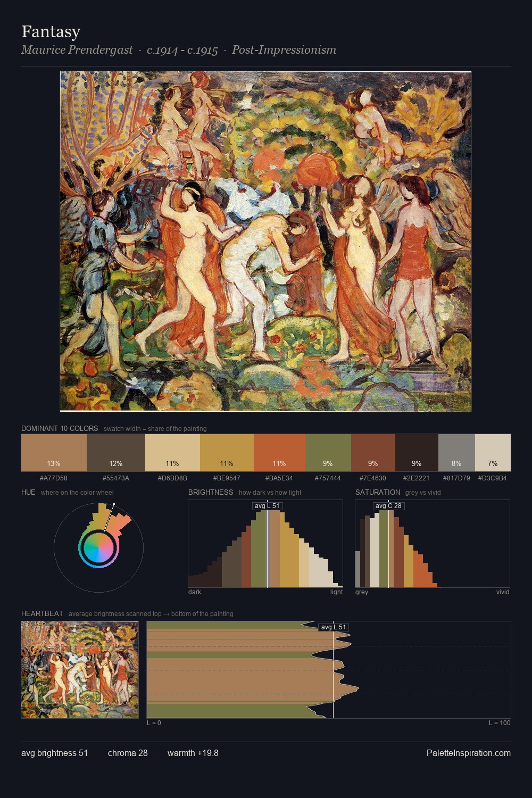The image size is (532, 798).
Task: Click the saturation histogram chart
Action: click(x=433, y=544)
